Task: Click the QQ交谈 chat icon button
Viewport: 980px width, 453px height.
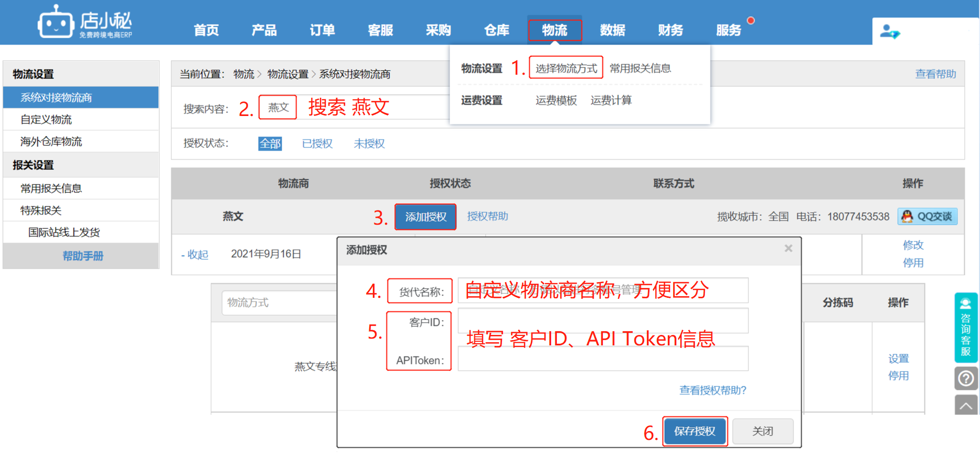Action: point(928,216)
